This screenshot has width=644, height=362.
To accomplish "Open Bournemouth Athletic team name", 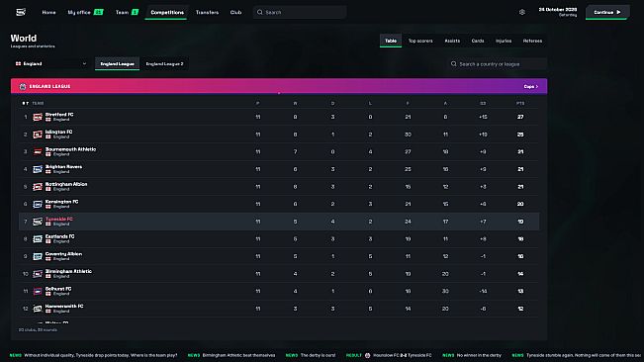I will click(x=70, y=149).
